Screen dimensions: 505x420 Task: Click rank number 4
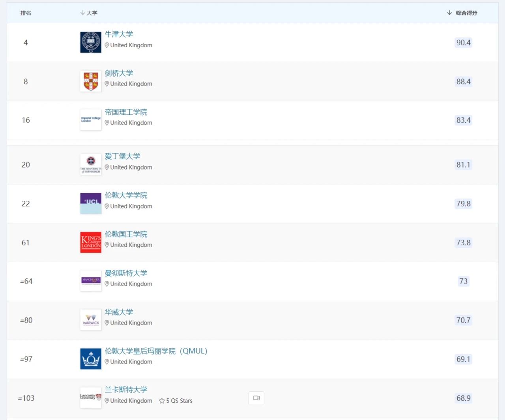26,43
